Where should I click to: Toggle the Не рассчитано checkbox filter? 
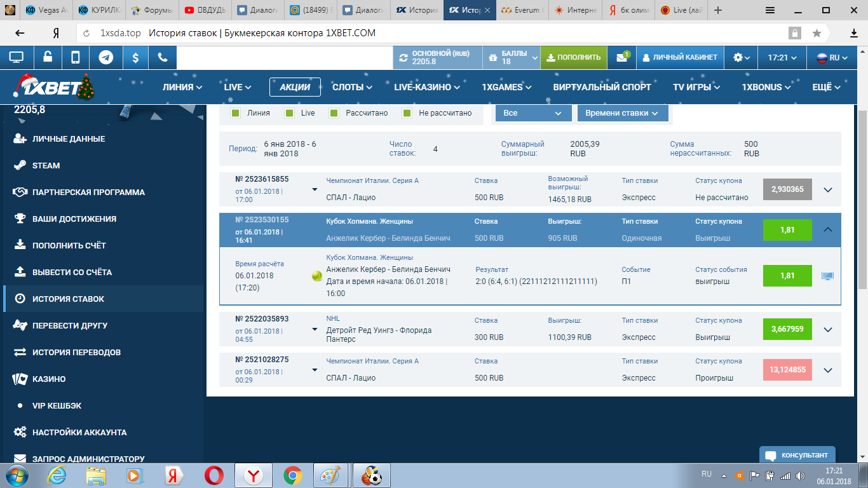[x=407, y=113]
